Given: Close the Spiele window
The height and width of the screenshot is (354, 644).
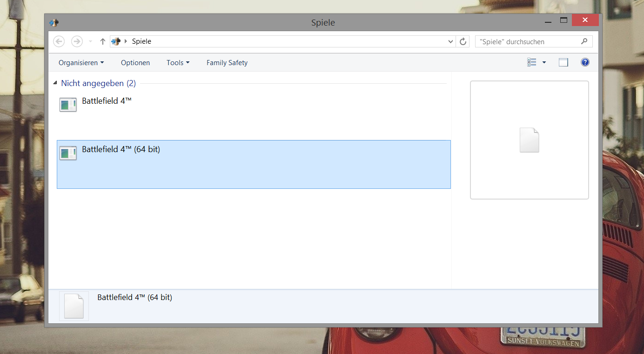Looking at the screenshot, I should 585,20.
